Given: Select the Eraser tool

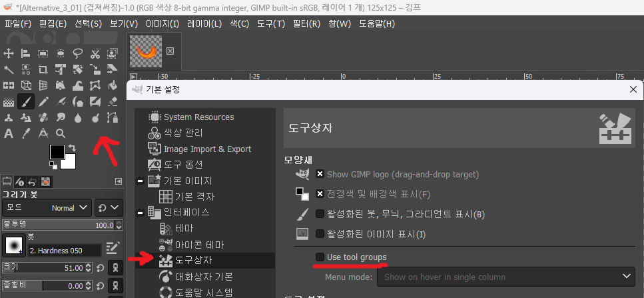Looking at the screenshot, I should point(112,101).
